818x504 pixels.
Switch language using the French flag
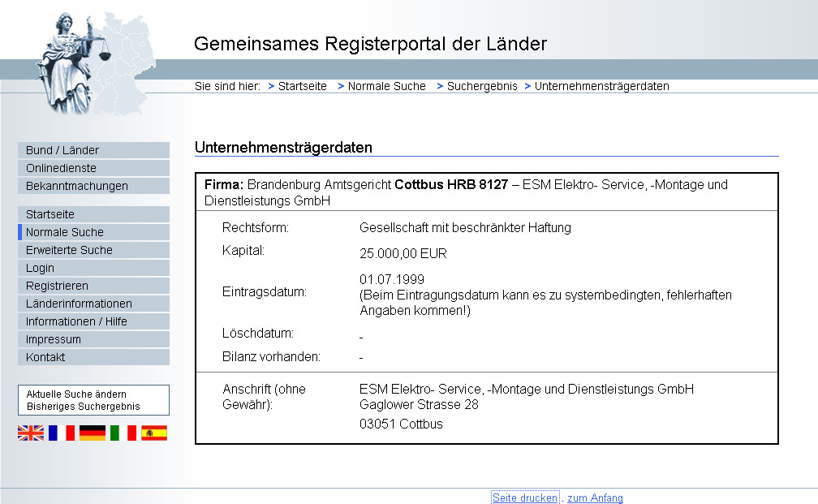(62, 433)
